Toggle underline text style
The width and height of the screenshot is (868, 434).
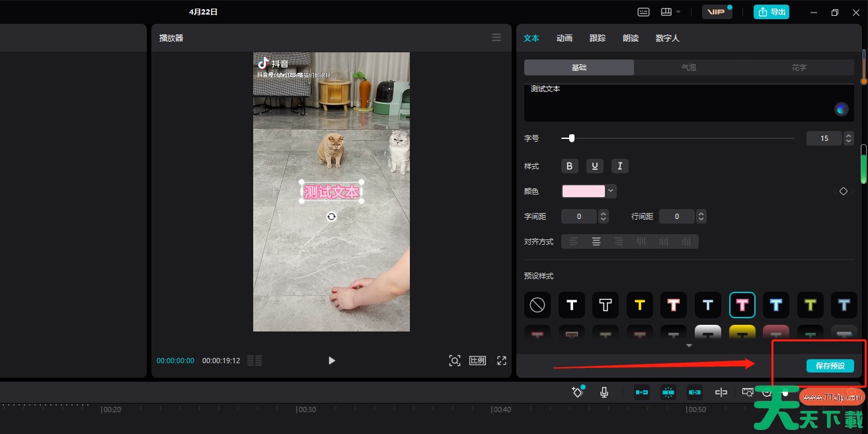pos(594,166)
